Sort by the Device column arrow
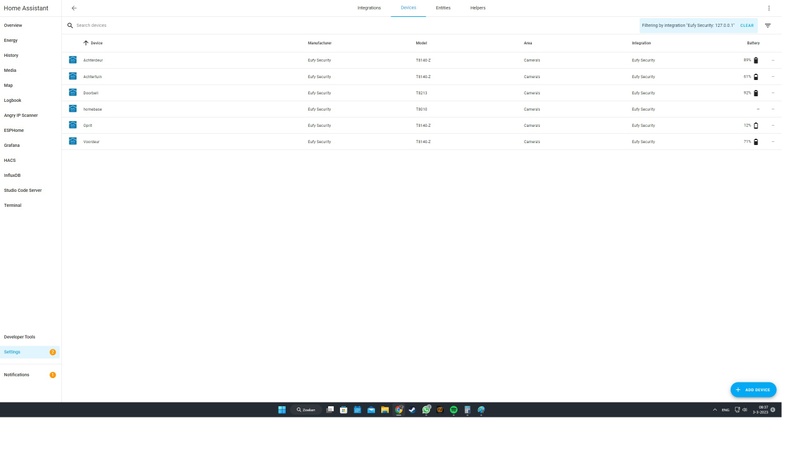This screenshot has height=450, width=800. coord(86,43)
